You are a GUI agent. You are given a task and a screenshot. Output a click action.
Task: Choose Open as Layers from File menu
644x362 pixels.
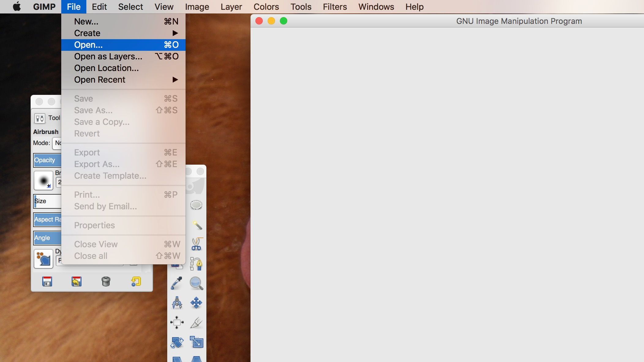tap(108, 56)
